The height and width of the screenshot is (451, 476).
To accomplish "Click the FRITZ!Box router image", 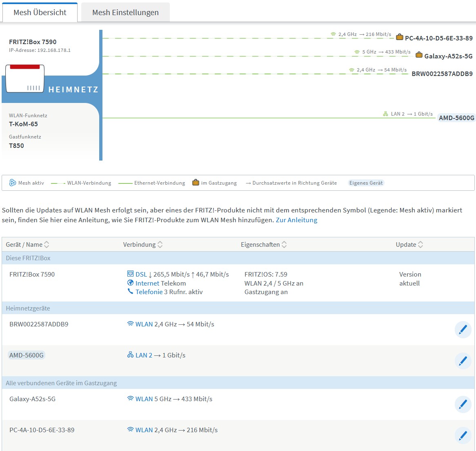I will pos(25,78).
